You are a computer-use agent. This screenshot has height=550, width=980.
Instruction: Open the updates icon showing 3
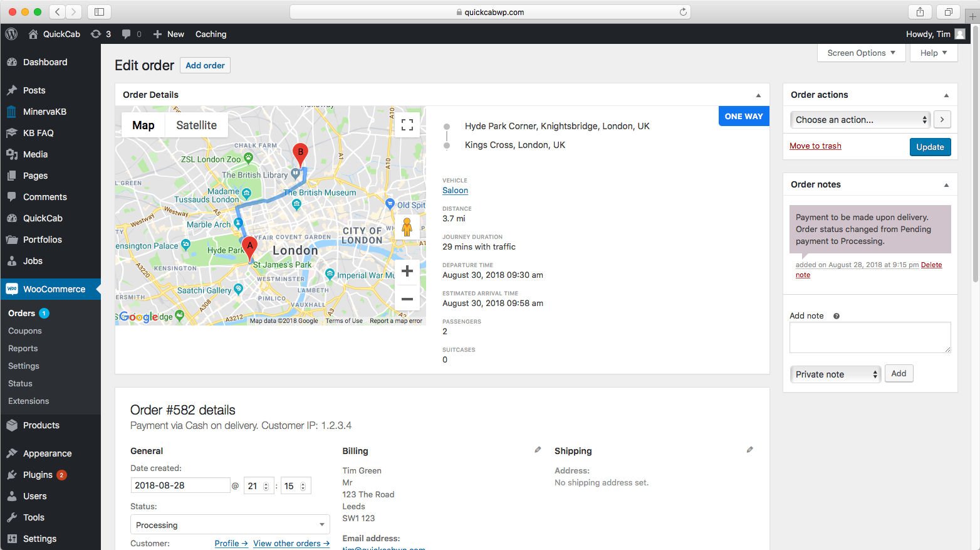pos(96,34)
